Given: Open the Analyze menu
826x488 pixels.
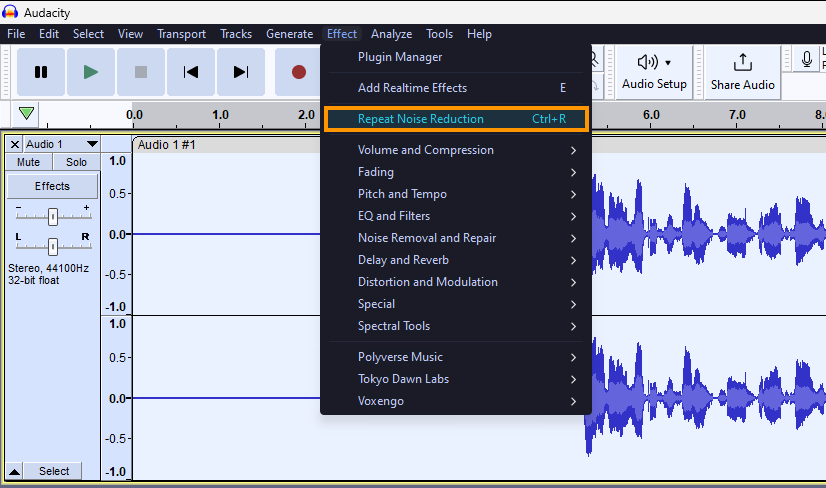Looking at the screenshot, I should coord(391,34).
